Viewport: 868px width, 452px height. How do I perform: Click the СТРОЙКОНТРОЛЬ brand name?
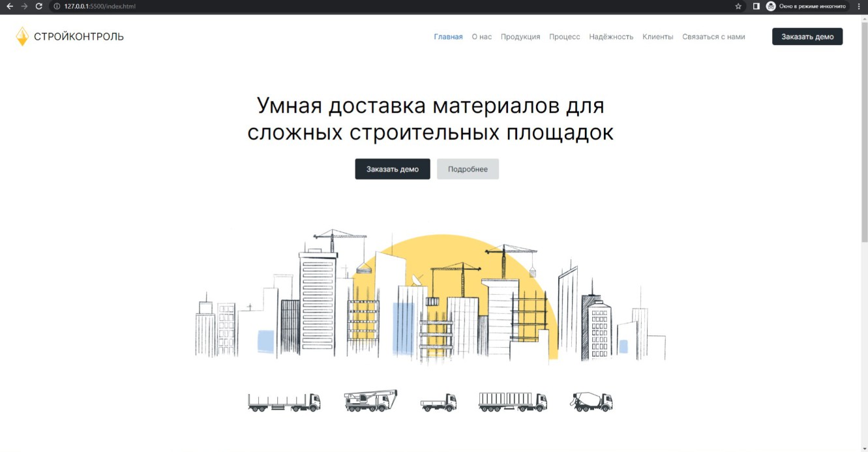[x=79, y=37]
